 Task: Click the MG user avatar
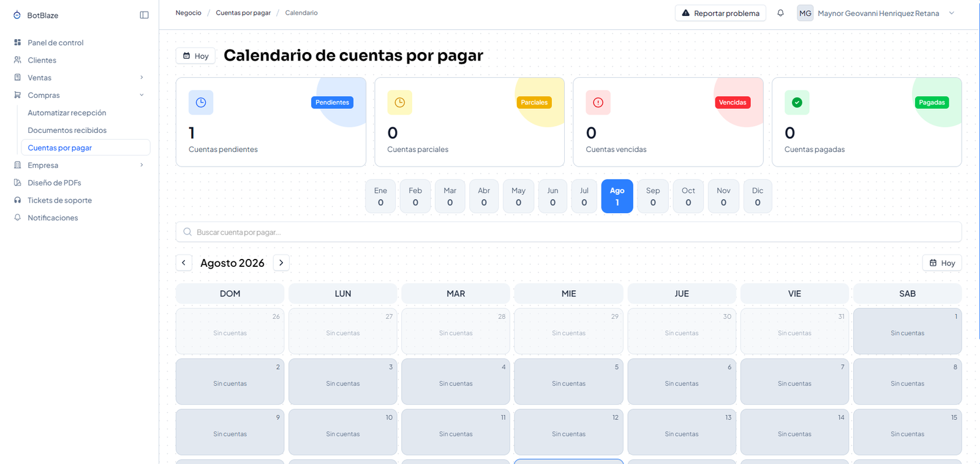805,13
